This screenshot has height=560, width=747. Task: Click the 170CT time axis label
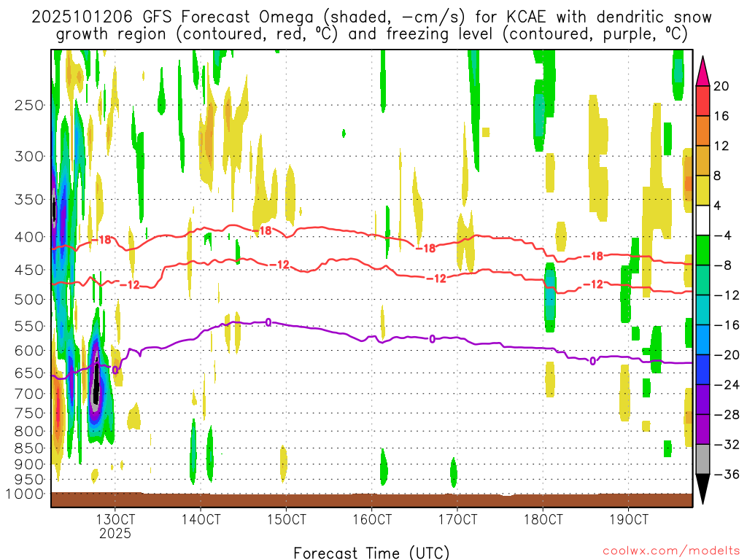(x=457, y=519)
